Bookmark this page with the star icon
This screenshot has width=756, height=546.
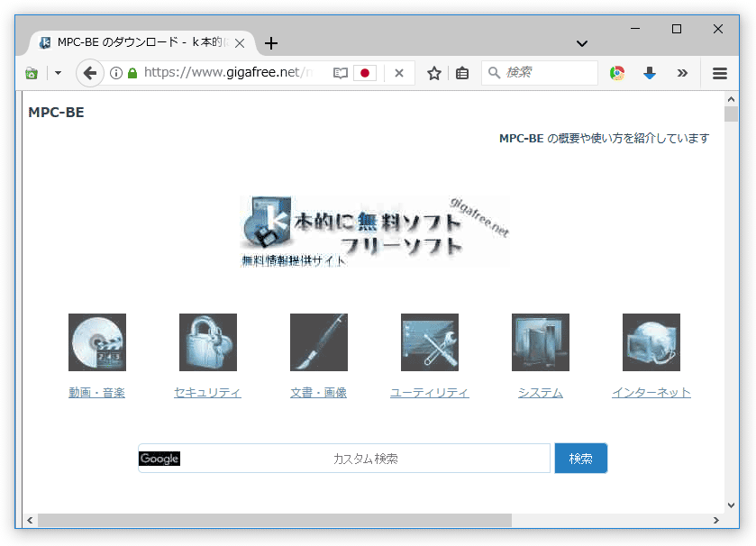coord(434,73)
